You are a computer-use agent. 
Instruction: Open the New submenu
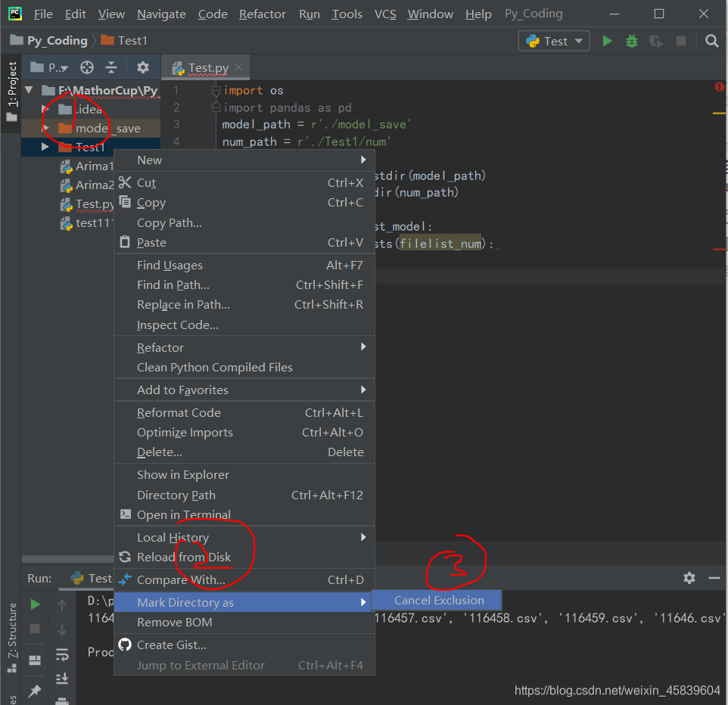point(244,160)
